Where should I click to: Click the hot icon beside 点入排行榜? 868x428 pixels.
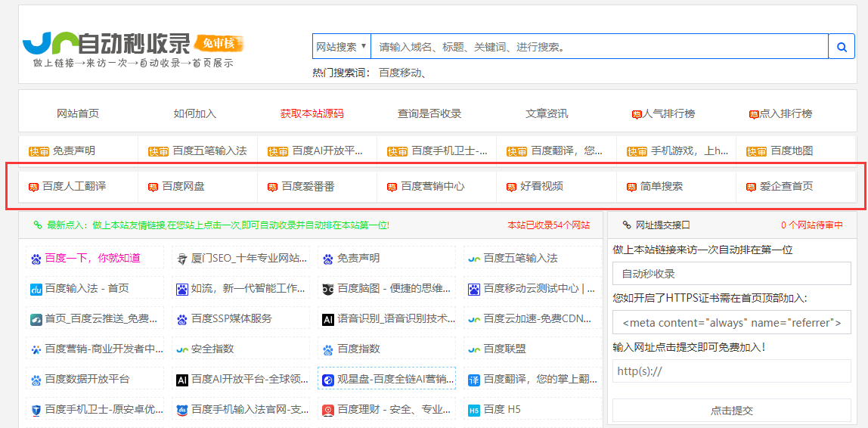(x=753, y=114)
